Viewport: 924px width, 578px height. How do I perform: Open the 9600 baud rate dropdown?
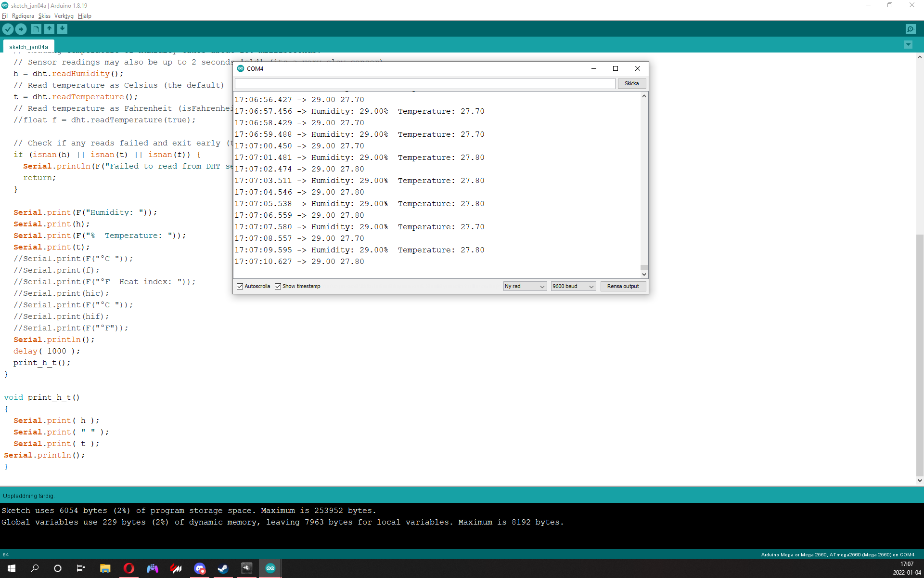coord(573,286)
